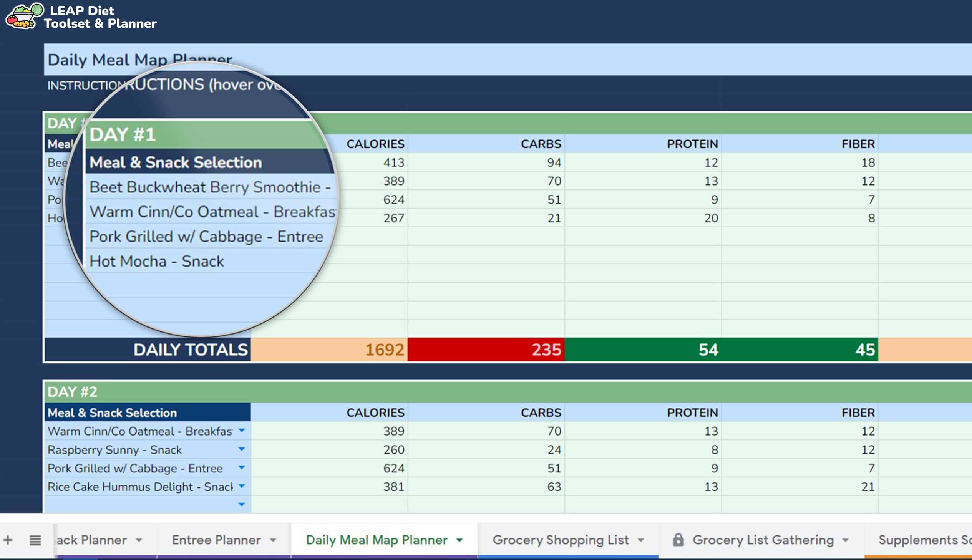Open the all sheets list icon
Screen dimensions: 972x560
tap(35, 540)
